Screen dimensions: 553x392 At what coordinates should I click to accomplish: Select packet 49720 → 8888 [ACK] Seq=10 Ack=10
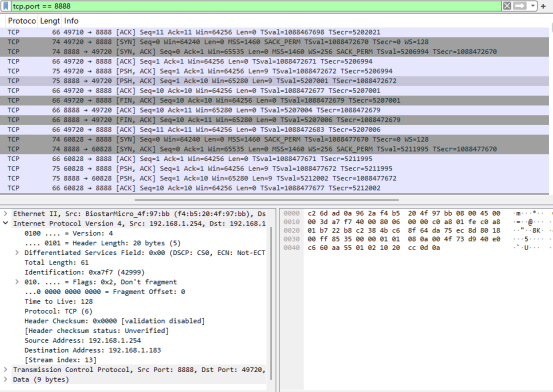274,91
